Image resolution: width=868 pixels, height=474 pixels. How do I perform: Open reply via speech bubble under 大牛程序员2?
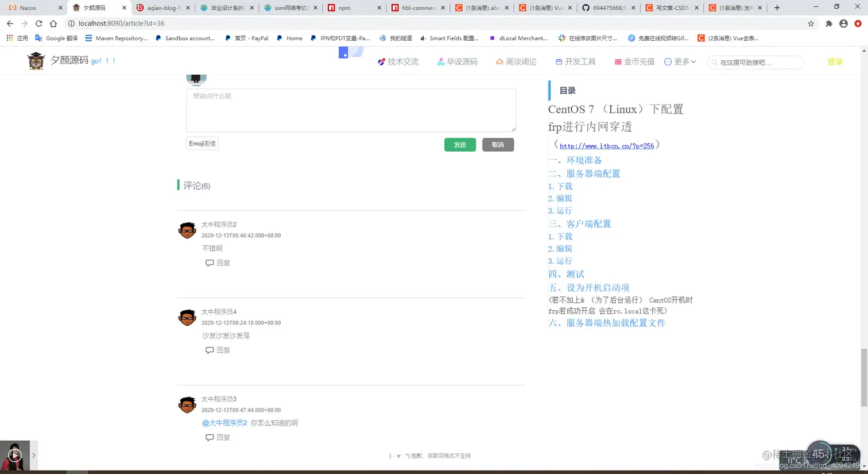210,263
